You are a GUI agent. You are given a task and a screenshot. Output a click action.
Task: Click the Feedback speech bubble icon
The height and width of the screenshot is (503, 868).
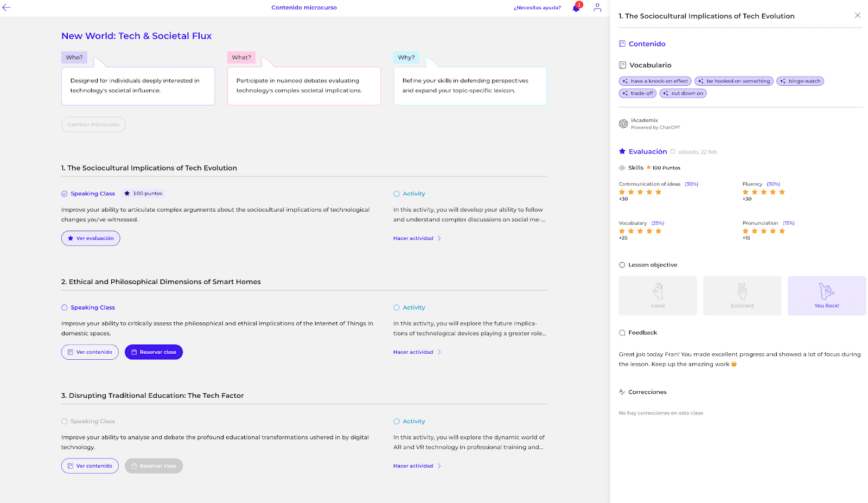pyautogui.click(x=622, y=333)
